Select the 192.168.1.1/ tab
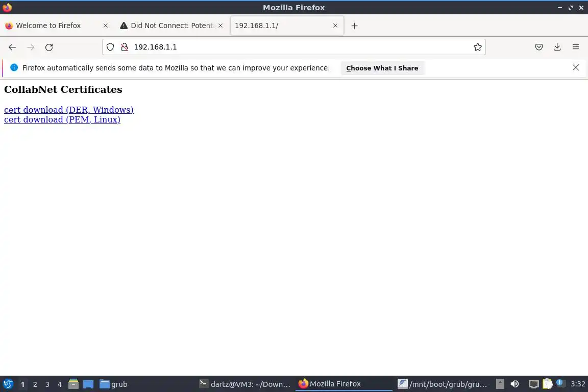The width and height of the screenshot is (588, 392). [287, 26]
